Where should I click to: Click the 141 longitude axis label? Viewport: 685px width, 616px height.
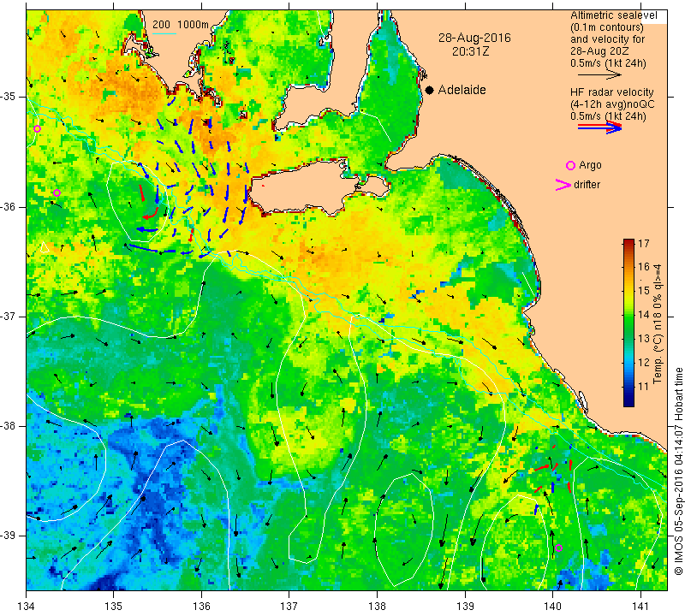click(x=640, y=606)
